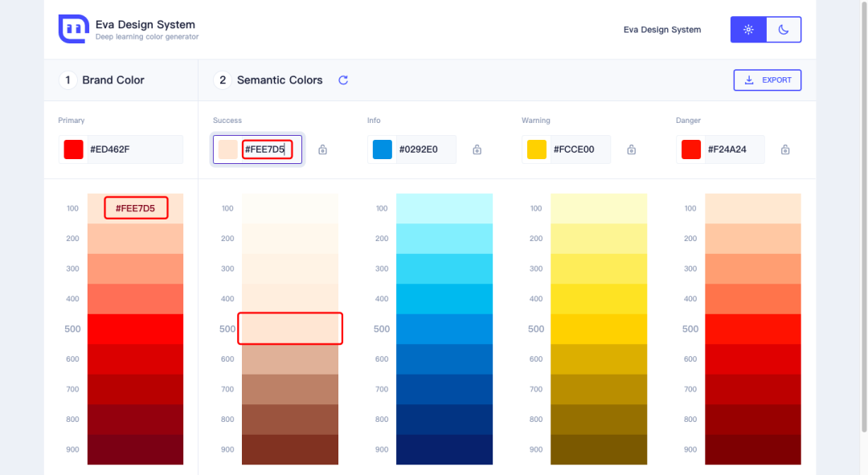
Task: Open the Info blue color swatch
Action: 383,149
